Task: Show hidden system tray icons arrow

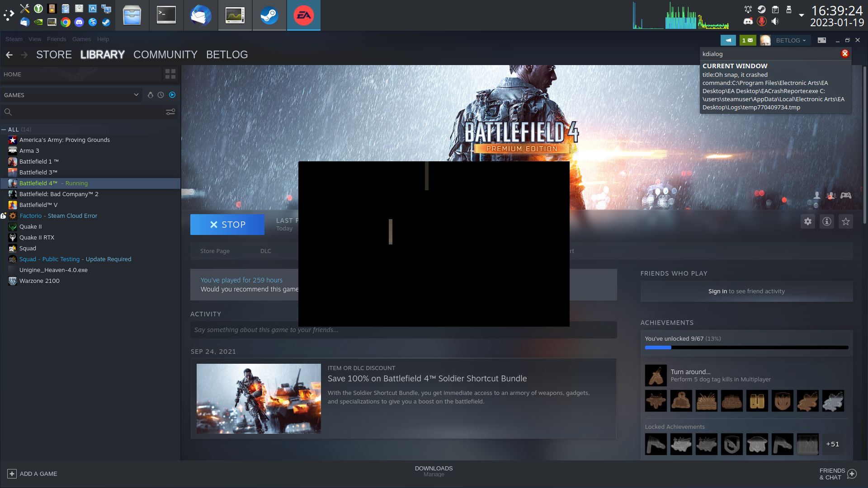Action: pyautogui.click(x=802, y=15)
